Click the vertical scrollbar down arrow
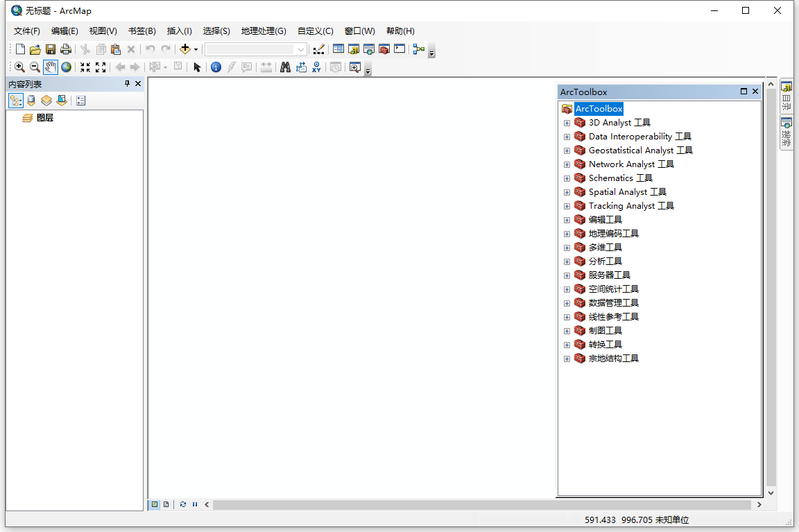799x532 pixels. pos(771,492)
